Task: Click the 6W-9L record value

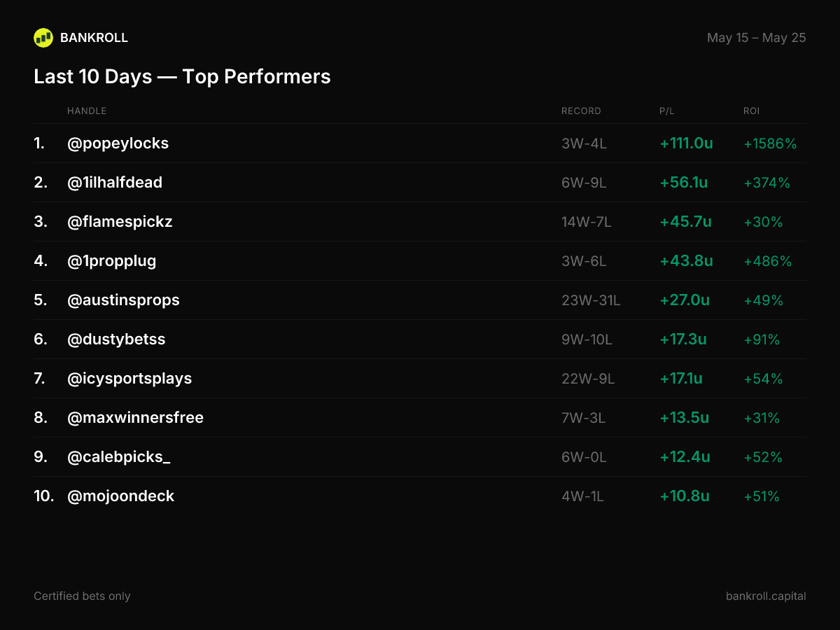Action: 584,183
